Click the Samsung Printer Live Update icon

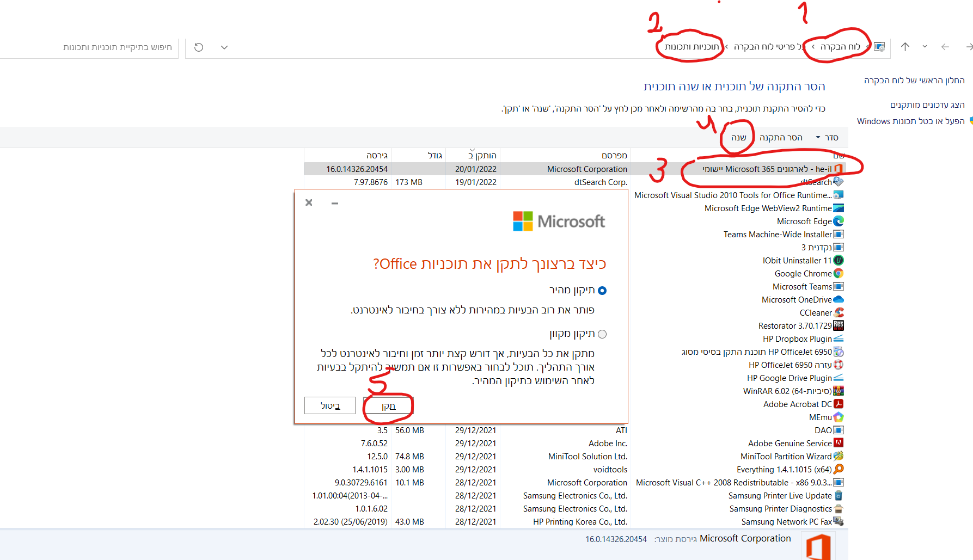click(x=839, y=495)
